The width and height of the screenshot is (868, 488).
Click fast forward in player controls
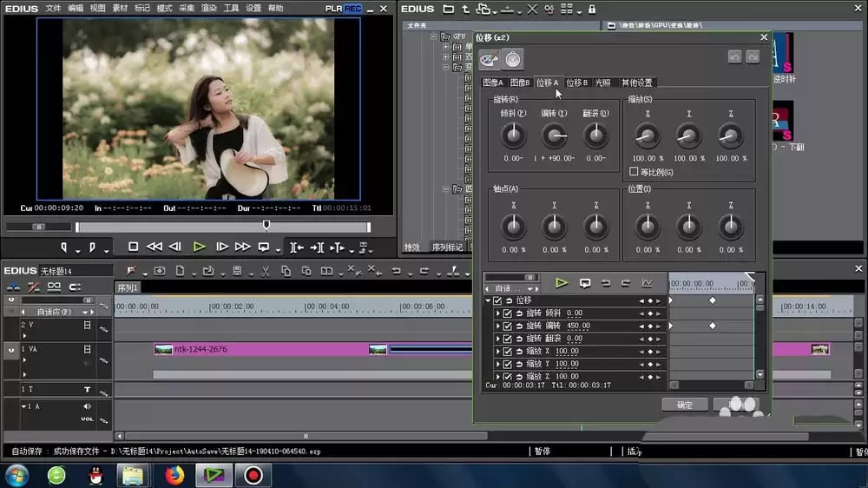[x=242, y=247]
